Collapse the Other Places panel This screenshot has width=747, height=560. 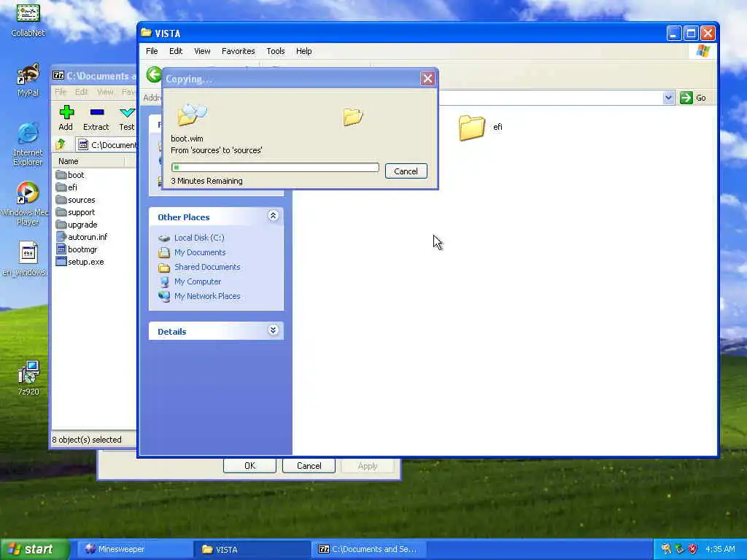pyautogui.click(x=273, y=216)
